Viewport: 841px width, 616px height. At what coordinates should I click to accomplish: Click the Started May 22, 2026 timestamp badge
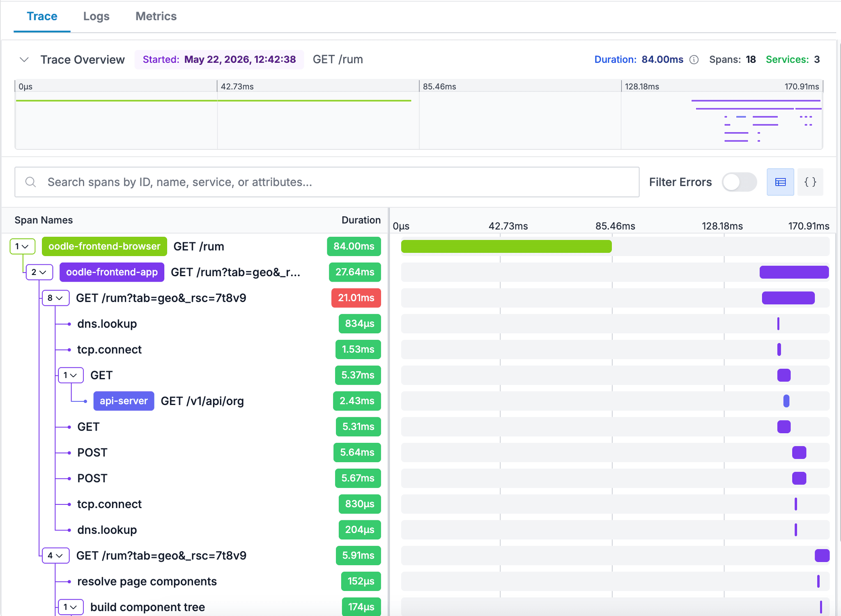click(x=219, y=60)
